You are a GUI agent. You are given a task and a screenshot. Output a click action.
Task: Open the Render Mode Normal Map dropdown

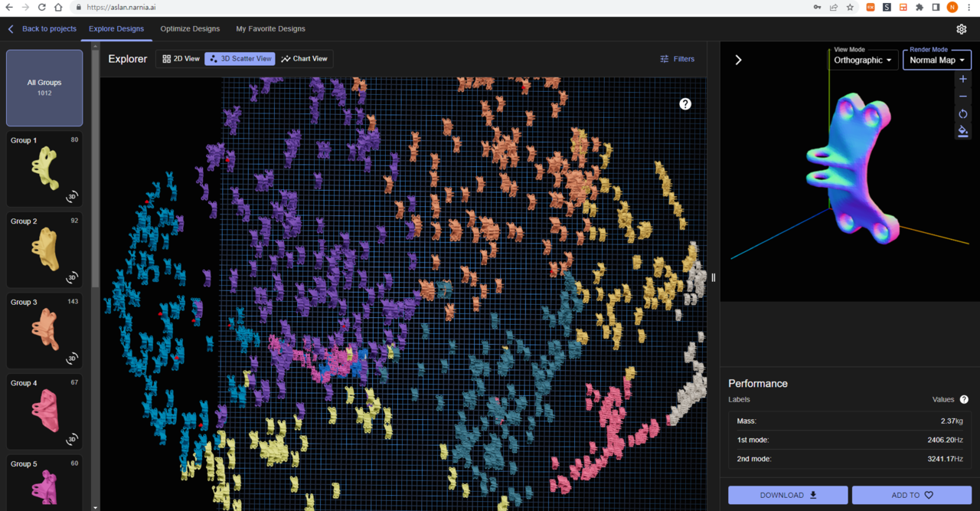tap(936, 60)
